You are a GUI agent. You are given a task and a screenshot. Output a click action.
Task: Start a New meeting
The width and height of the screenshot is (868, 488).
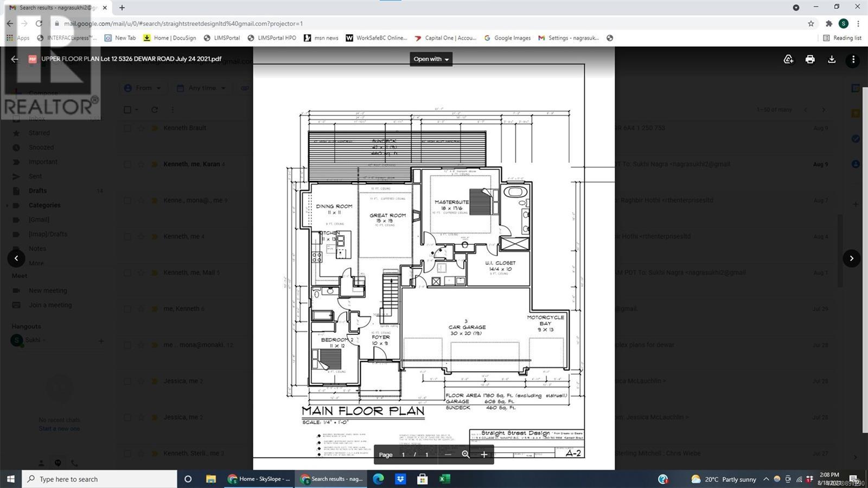pos(48,290)
